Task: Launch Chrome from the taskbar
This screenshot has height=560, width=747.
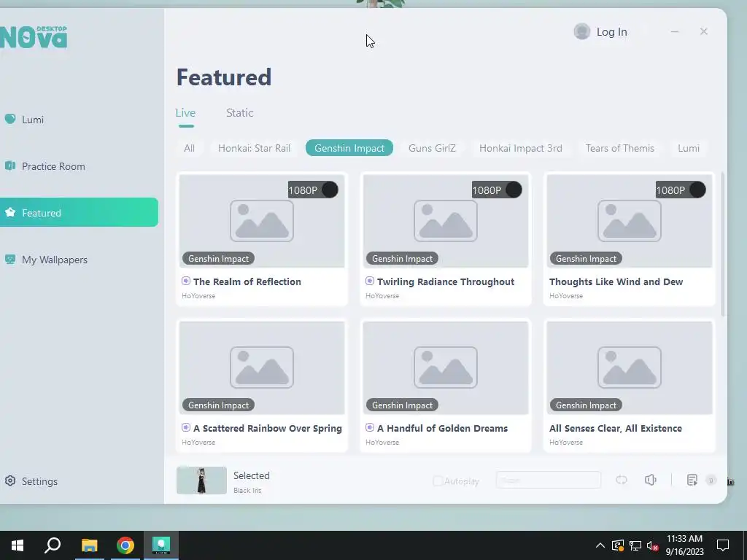Action: tap(125, 545)
